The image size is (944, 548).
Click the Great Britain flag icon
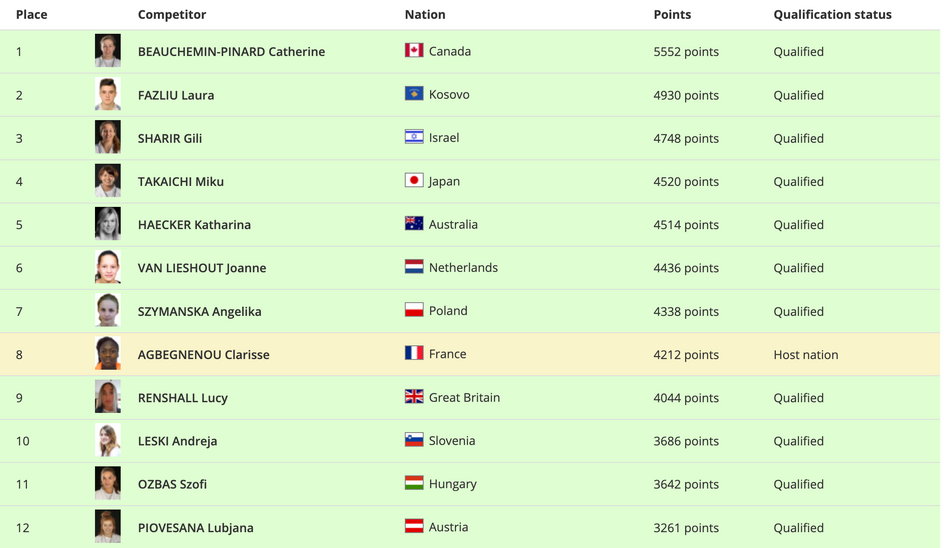[x=414, y=396]
